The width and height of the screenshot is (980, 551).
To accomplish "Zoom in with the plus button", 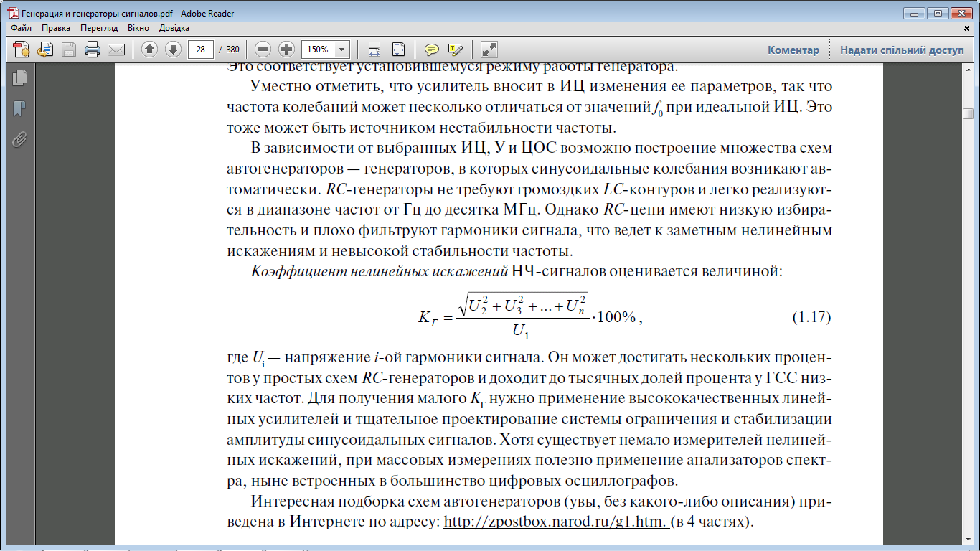I will (287, 50).
